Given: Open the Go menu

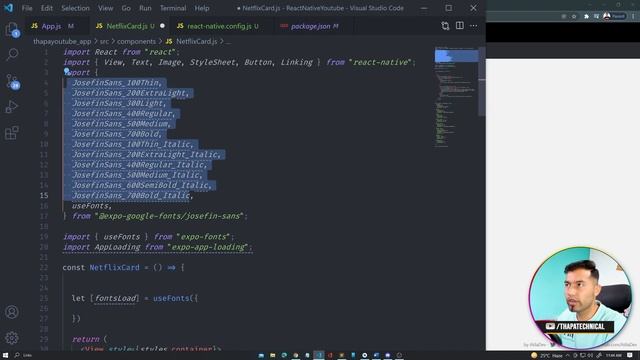Looking at the screenshot, I should click(126, 8).
